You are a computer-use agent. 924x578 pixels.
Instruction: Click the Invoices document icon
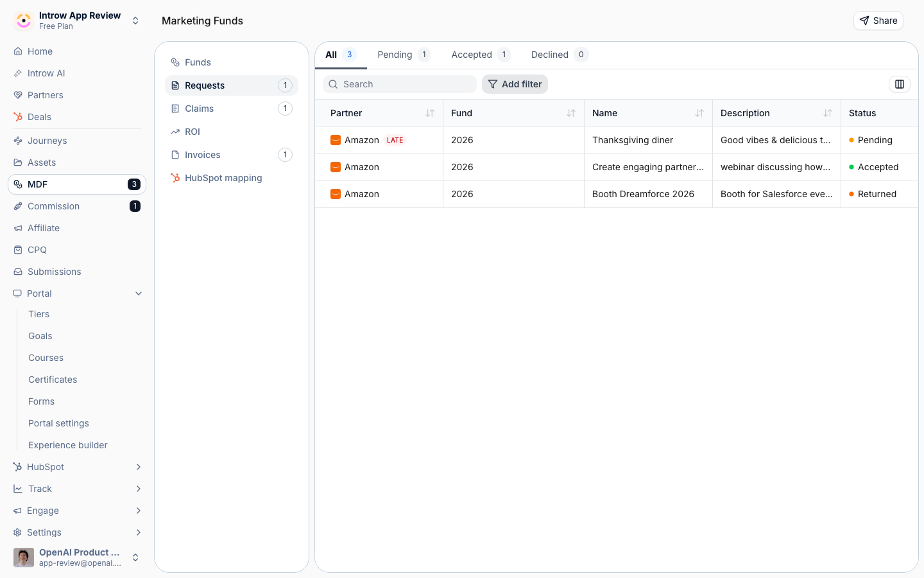click(x=175, y=155)
